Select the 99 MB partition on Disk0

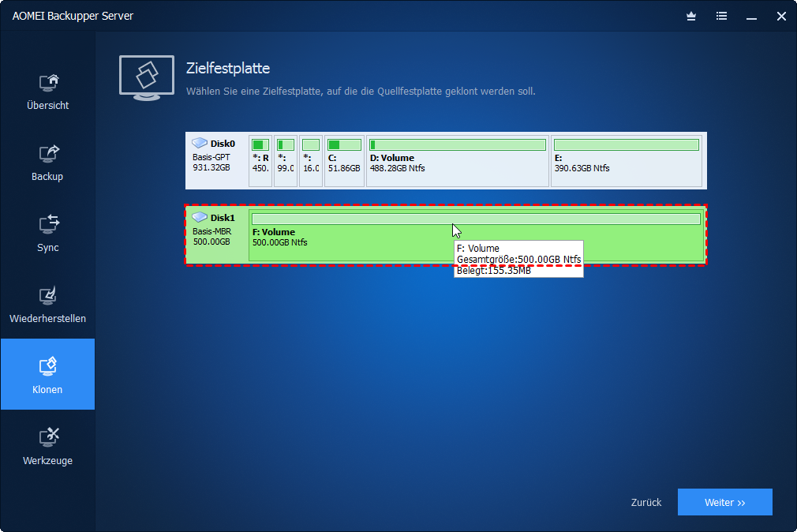pyautogui.click(x=285, y=161)
